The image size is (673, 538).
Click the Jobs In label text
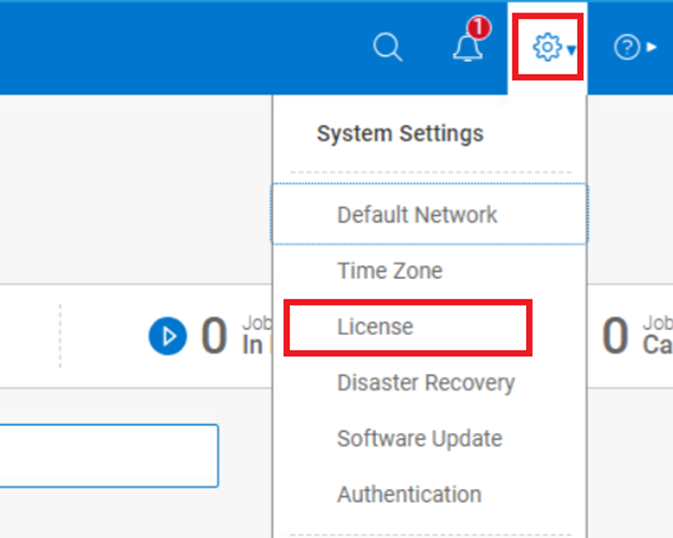click(252, 337)
